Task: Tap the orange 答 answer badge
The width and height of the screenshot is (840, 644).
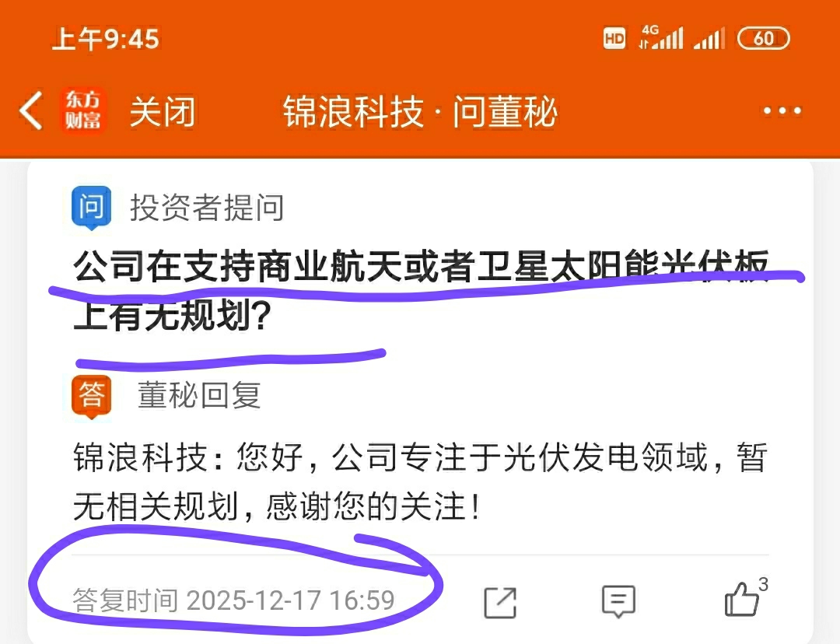Action: 92,397
